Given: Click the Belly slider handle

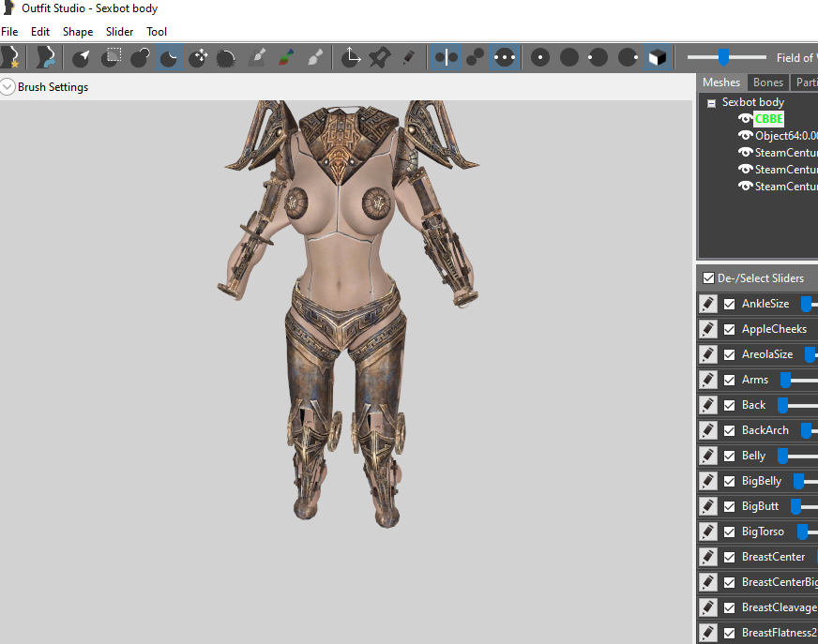Looking at the screenshot, I should coord(782,456).
